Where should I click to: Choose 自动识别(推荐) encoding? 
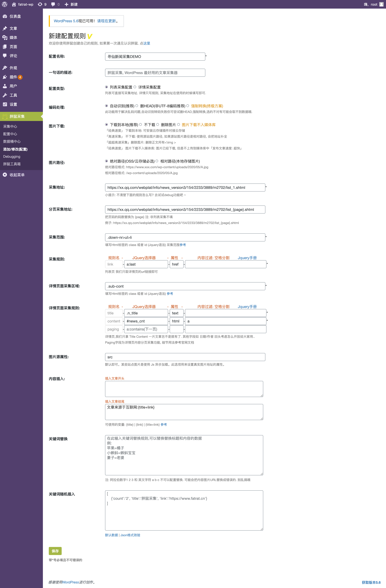point(106,106)
